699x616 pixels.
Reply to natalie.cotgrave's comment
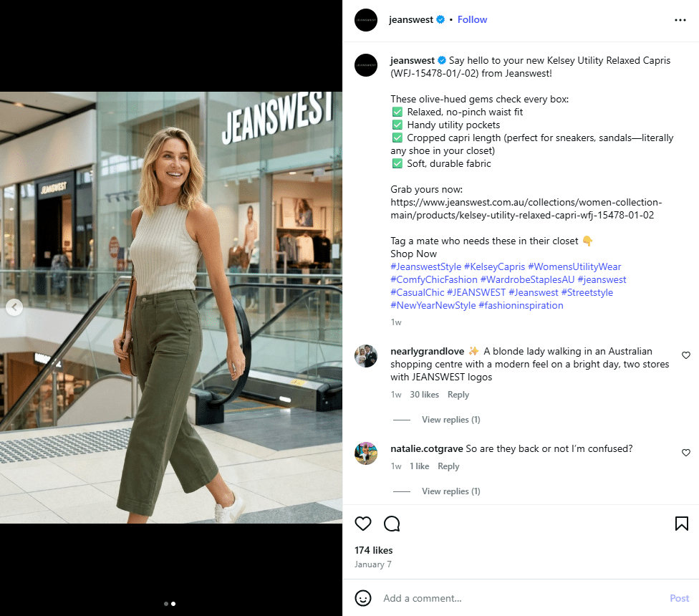coord(448,466)
